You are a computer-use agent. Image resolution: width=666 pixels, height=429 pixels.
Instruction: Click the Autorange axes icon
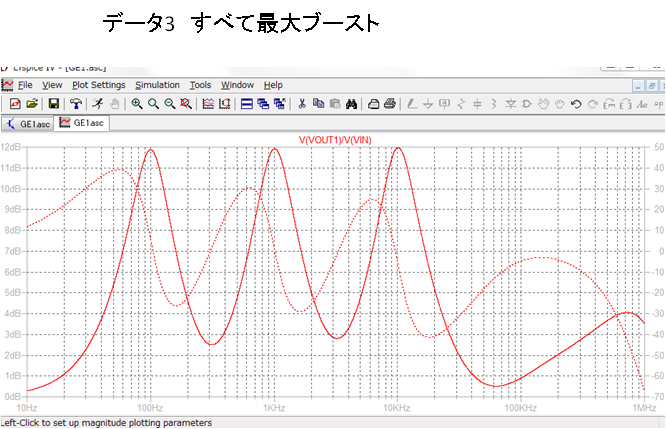pyautogui.click(x=225, y=104)
